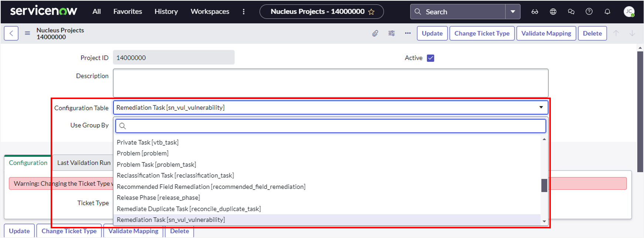Click the bottom Update button

pyautogui.click(x=19, y=231)
